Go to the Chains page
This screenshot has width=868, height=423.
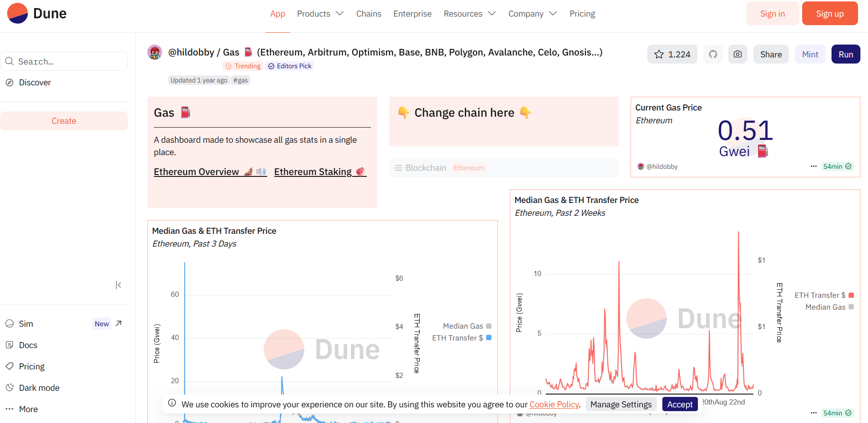pos(369,14)
